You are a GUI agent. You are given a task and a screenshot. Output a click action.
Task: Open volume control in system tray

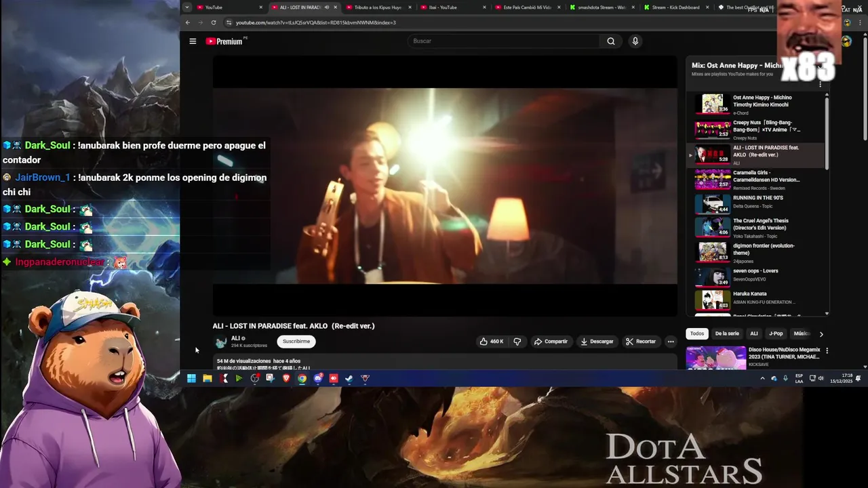point(821,378)
